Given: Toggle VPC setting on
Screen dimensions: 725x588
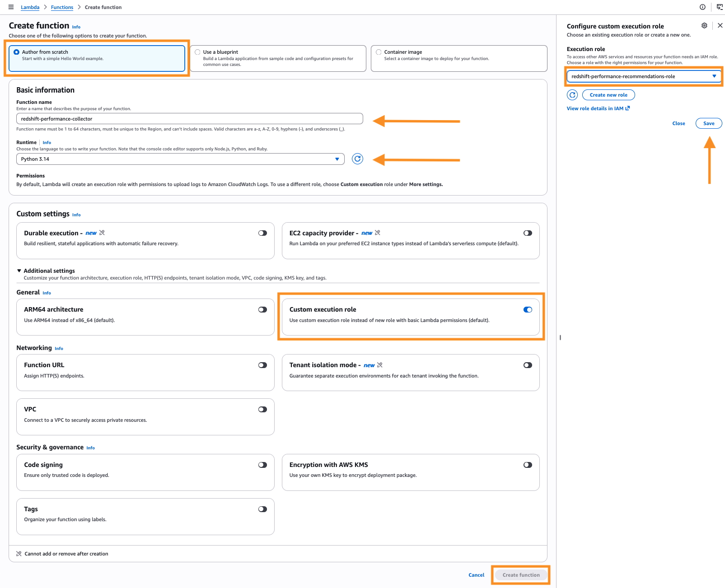Looking at the screenshot, I should (262, 410).
